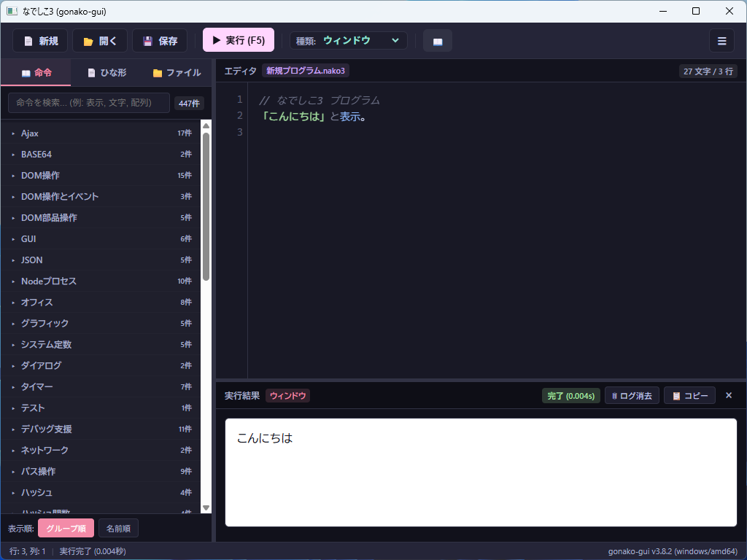Minimize the gonako-gui window
Viewport: 747px width, 560px height.
[x=662, y=11]
